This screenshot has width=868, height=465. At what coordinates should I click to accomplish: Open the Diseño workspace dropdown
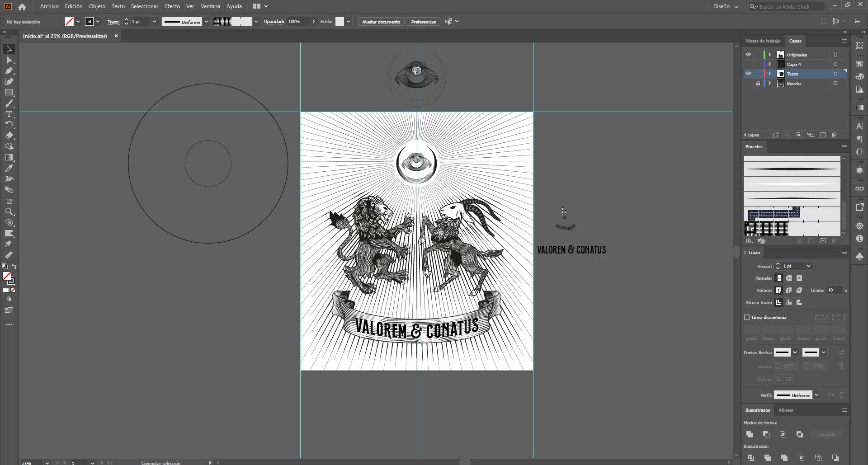[x=725, y=6]
